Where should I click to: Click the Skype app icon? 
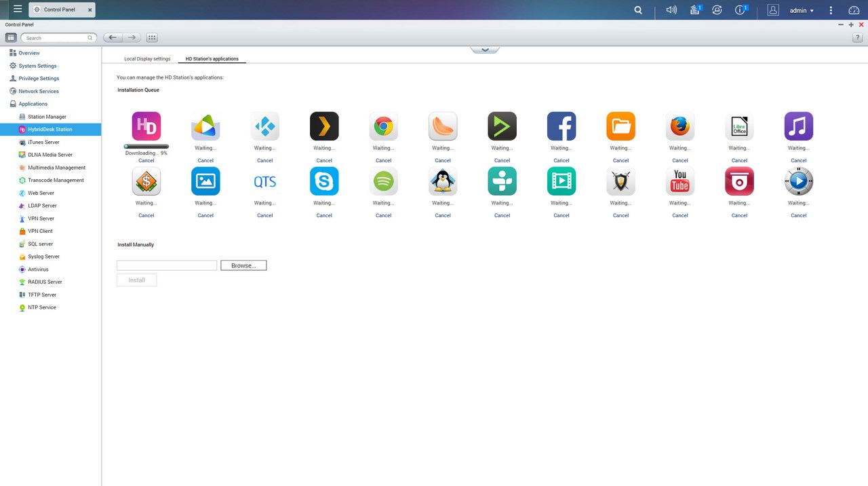coord(324,181)
